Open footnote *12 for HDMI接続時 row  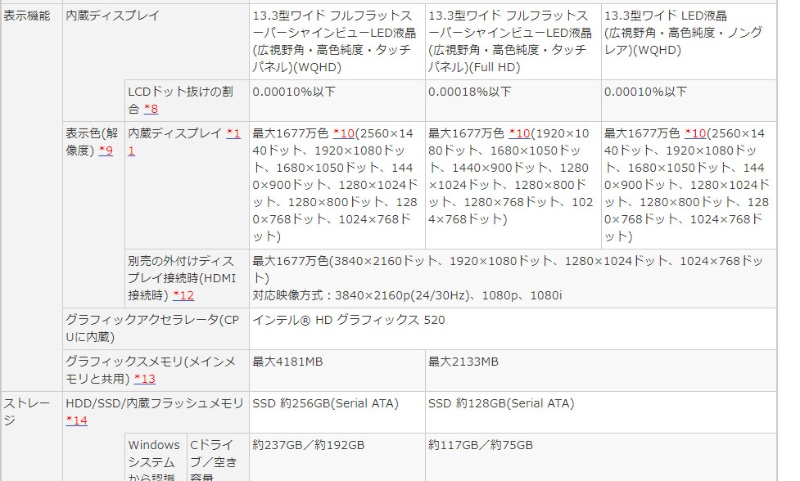click(182, 295)
